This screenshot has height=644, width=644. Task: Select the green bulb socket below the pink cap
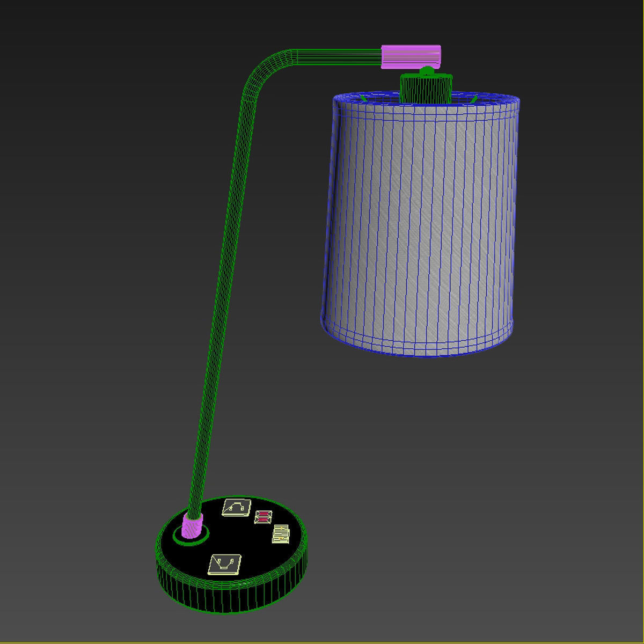pyautogui.click(x=427, y=89)
